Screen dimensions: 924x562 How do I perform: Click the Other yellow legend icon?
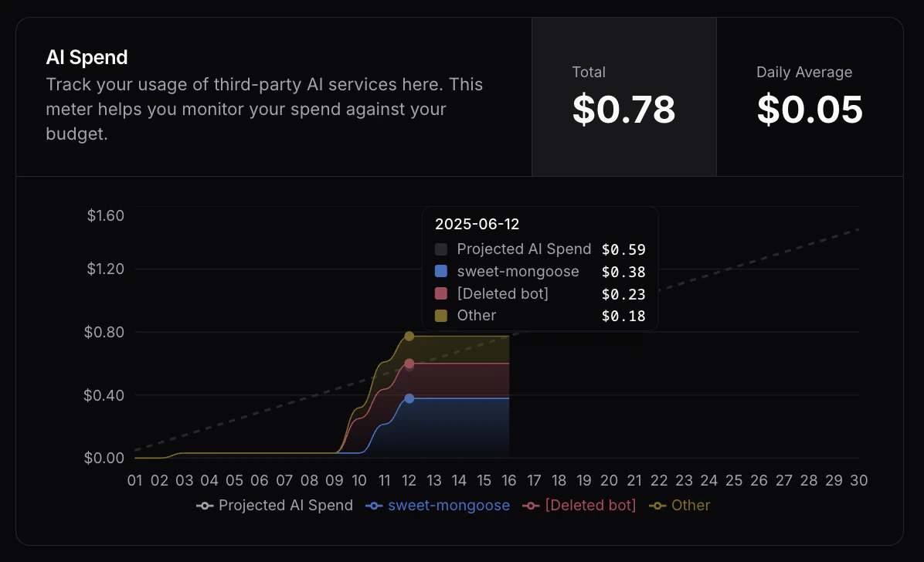pyautogui.click(x=657, y=506)
